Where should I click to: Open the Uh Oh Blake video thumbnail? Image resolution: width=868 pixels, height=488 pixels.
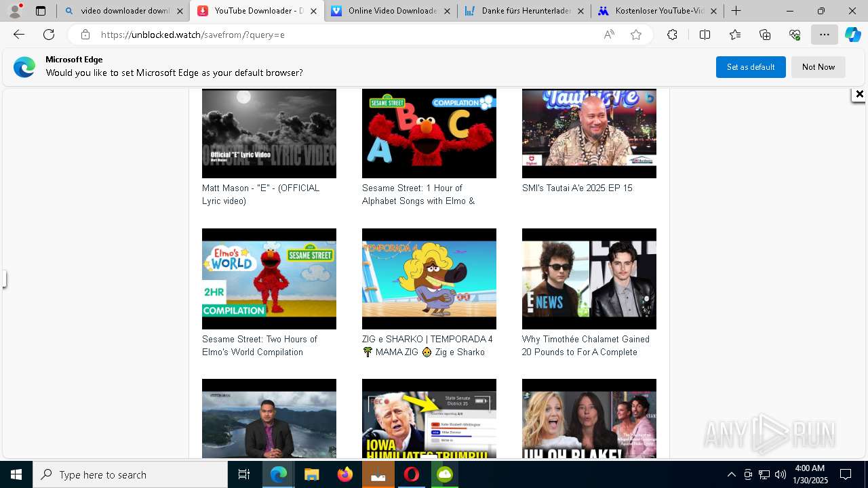click(x=589, y=419)
